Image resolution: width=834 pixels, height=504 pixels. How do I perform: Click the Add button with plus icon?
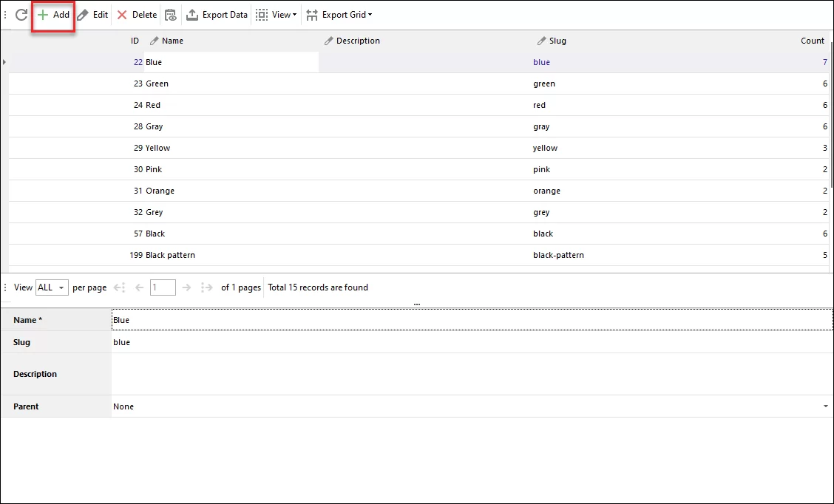click(x=53, y=15)
